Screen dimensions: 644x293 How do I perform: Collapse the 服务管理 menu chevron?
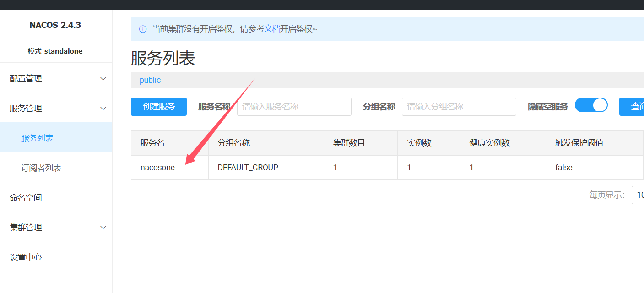click(x=103, y=109)
